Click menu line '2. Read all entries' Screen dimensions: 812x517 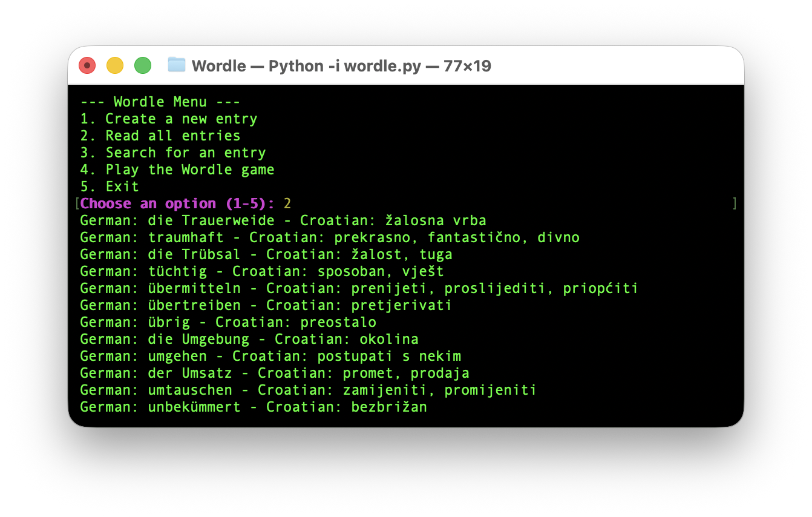160,136
